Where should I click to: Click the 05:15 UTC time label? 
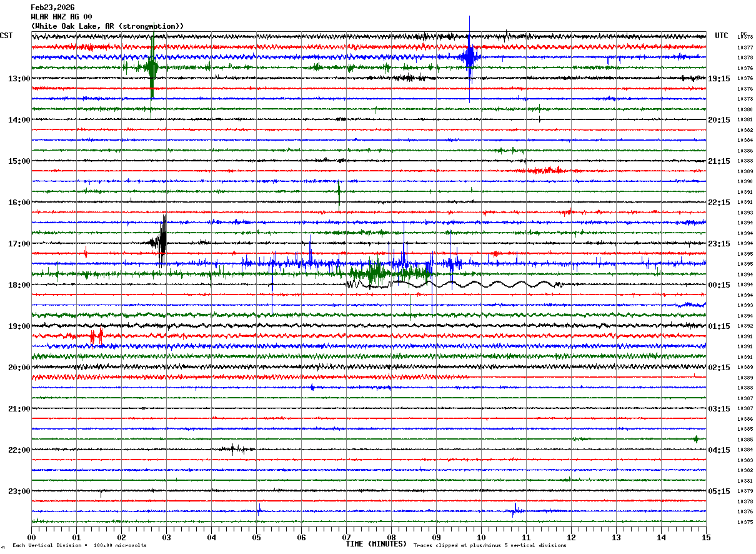(719, 491)
